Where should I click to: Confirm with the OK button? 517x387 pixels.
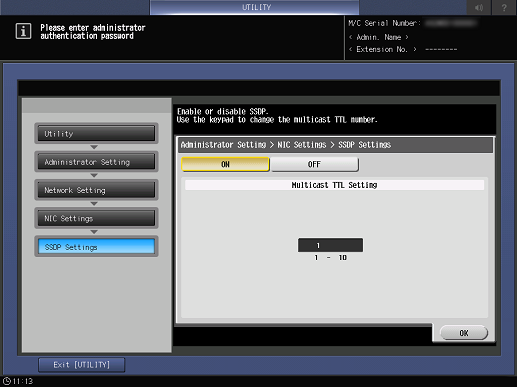click(x=464, y=333)
